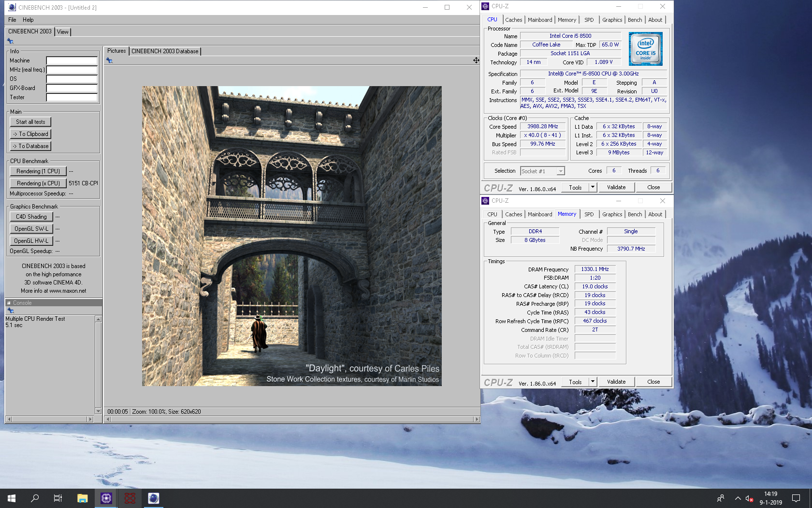Click Close in the lower CPU-Z window

[653, 382]
